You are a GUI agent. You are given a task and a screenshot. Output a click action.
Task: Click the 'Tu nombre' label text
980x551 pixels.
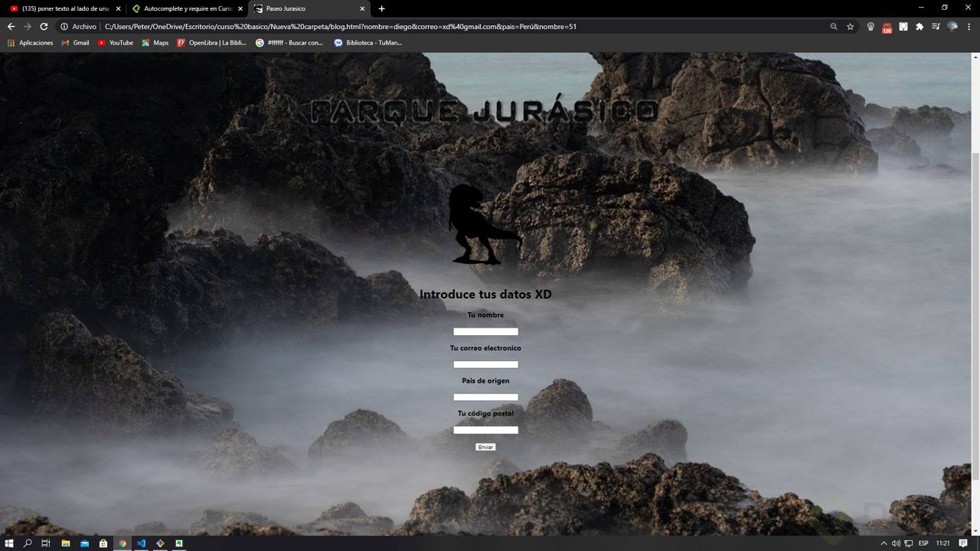[485, 315]
